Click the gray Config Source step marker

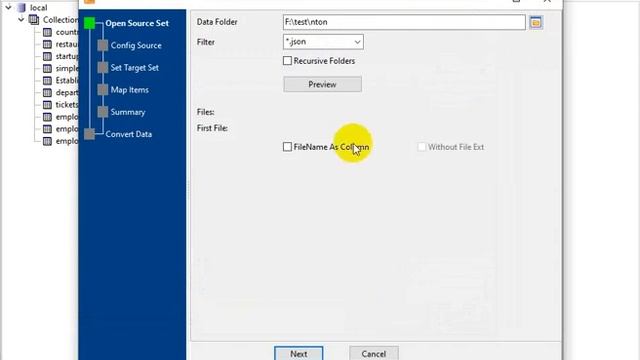[103, 45]
